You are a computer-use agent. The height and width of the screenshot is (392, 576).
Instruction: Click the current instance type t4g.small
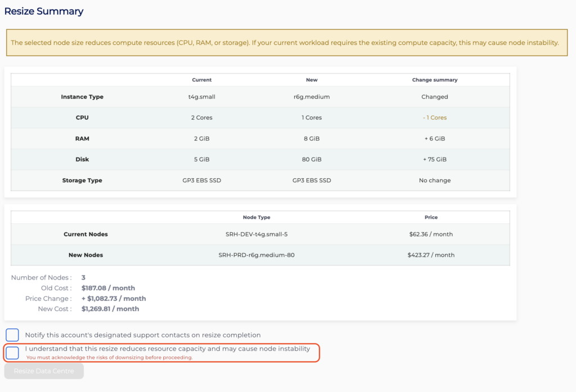pyautogui.click(x=202, y=97)
